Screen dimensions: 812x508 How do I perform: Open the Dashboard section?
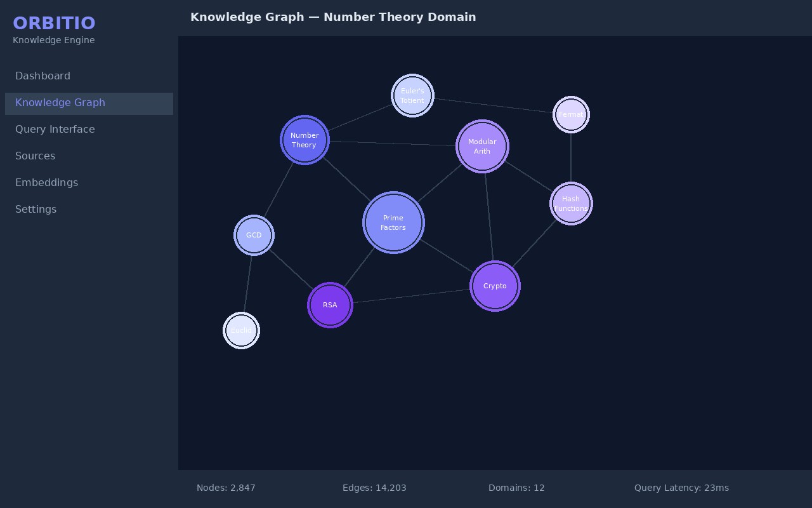43,76
